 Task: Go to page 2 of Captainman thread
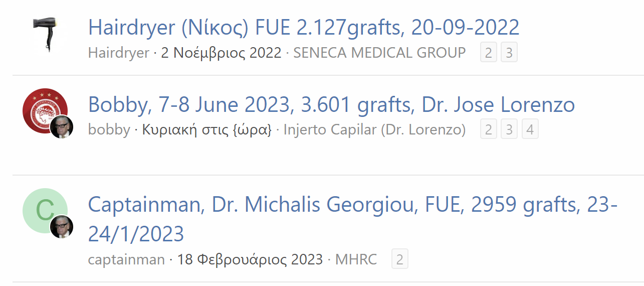[399, 259]
